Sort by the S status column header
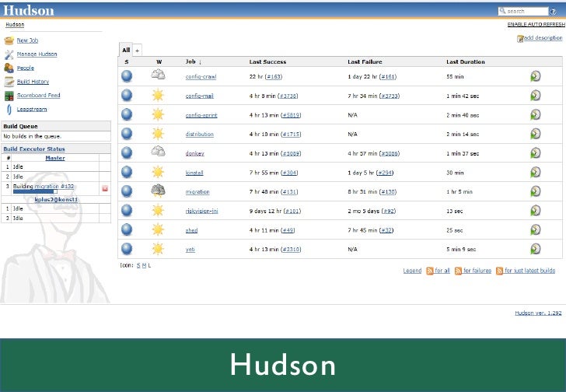The height and width of the screenshot is (392, 566). click(x=126, y=62)
